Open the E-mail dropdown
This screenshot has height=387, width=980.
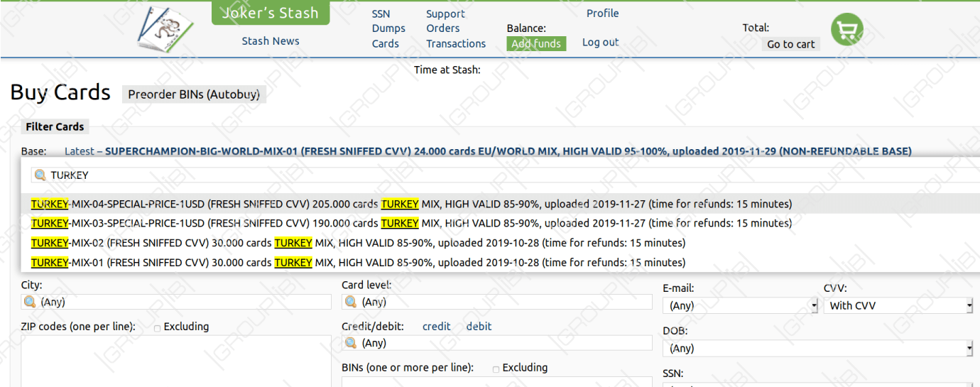pos(740,306)
